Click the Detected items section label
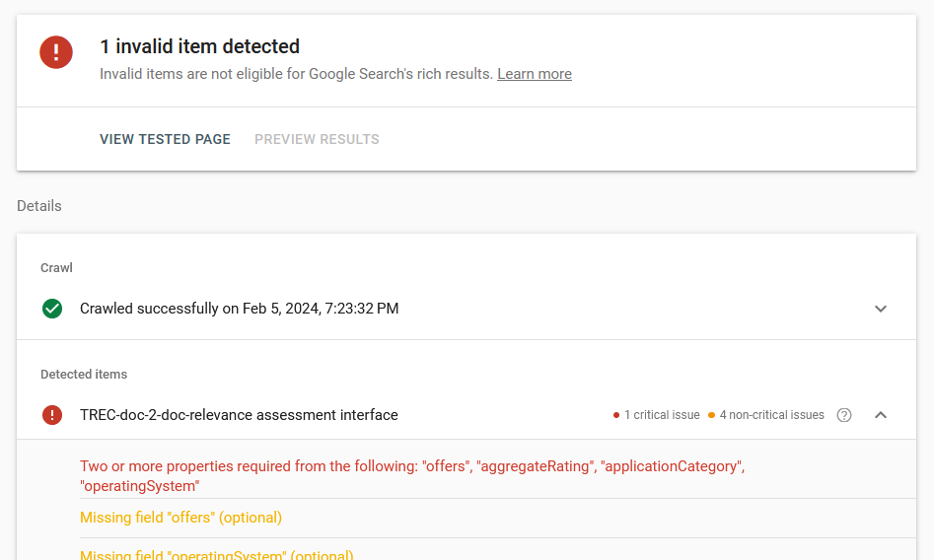This screenshot has height=560, width=934. tap(84, 375)
